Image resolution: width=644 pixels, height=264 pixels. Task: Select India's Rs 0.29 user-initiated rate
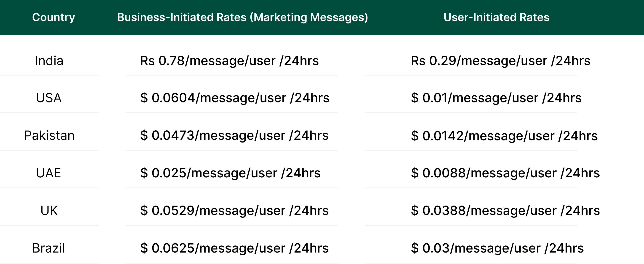(501, 61)
